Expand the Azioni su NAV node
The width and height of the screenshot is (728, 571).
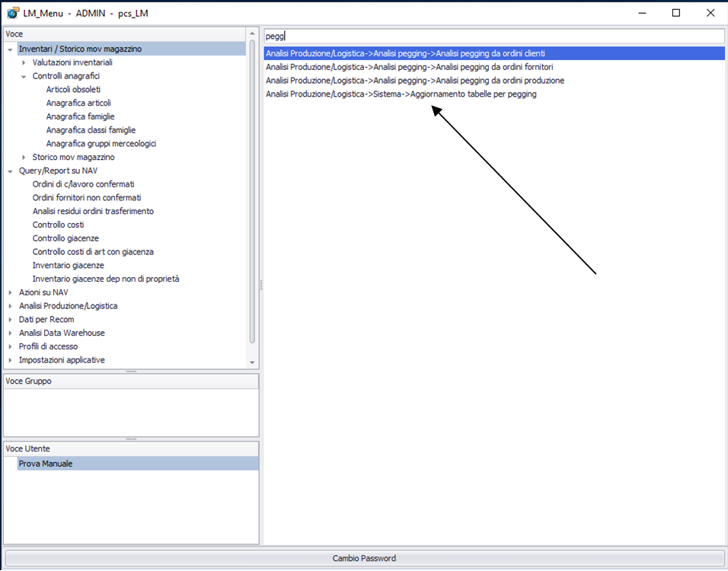(x=11, y=292)
